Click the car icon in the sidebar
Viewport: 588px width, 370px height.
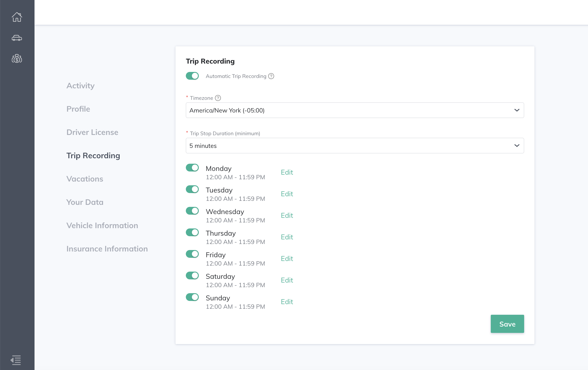[x=17, y=38]
